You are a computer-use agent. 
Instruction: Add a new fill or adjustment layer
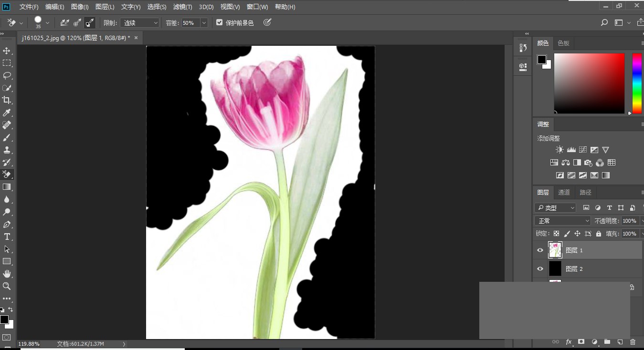click(594, 341)
